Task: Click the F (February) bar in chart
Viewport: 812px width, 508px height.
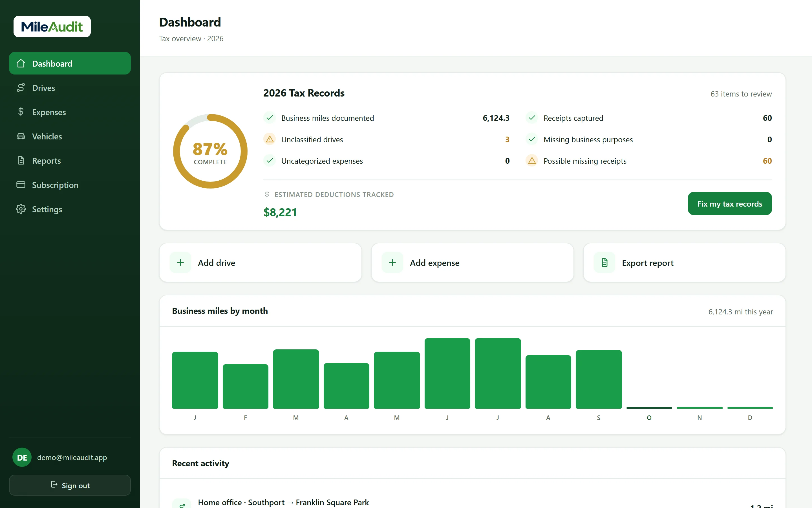Action: click(x=245, y=386)
